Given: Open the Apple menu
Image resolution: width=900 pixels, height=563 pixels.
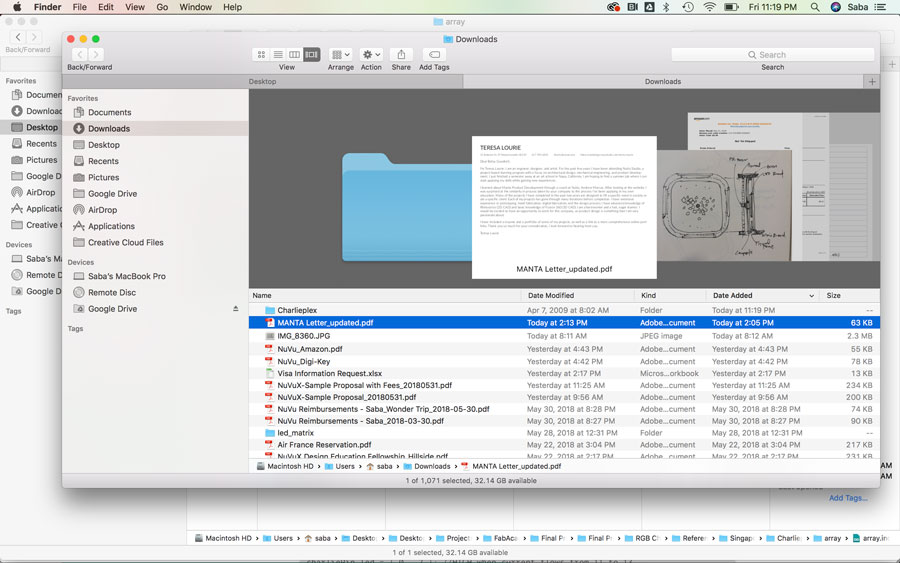Looking at the screenshot, I should click(x=17, y=7).
